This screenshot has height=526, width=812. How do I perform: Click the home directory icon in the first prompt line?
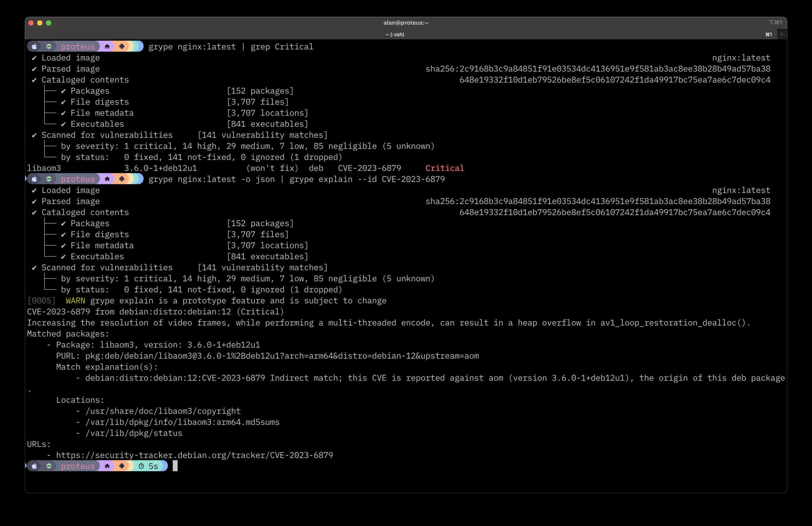pos(107,46)
